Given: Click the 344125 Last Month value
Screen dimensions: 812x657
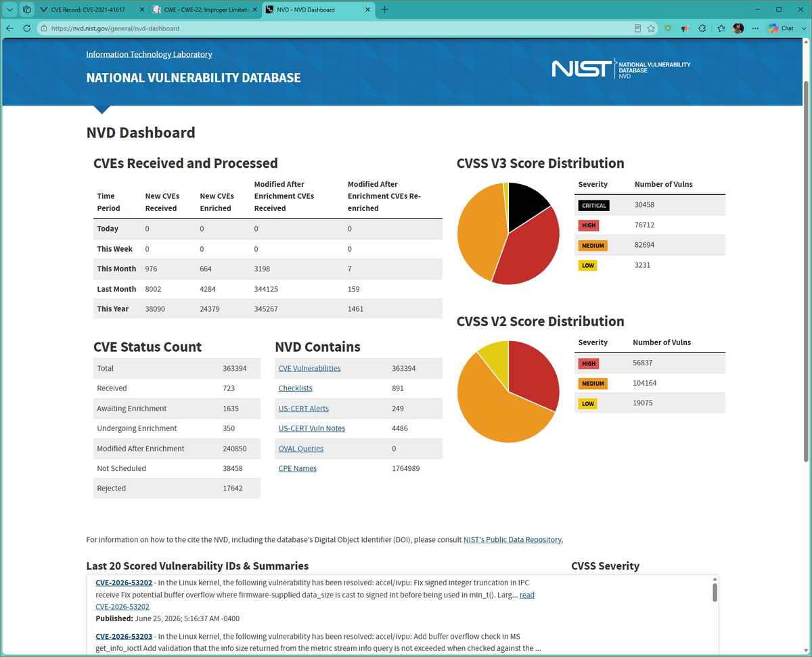Looking at the screenshot, I should click(266, 289).
